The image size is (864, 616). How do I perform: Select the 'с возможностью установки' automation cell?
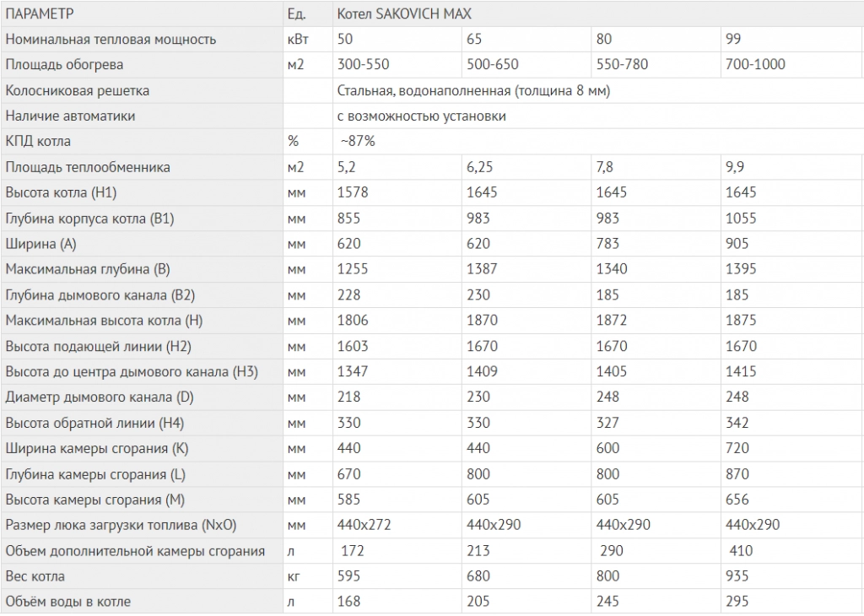pos(421,116)
